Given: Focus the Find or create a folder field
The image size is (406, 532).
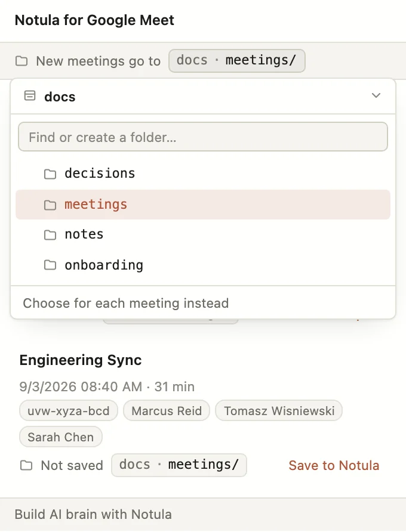Looking at the screenshot, I should [x=203, y=137].
